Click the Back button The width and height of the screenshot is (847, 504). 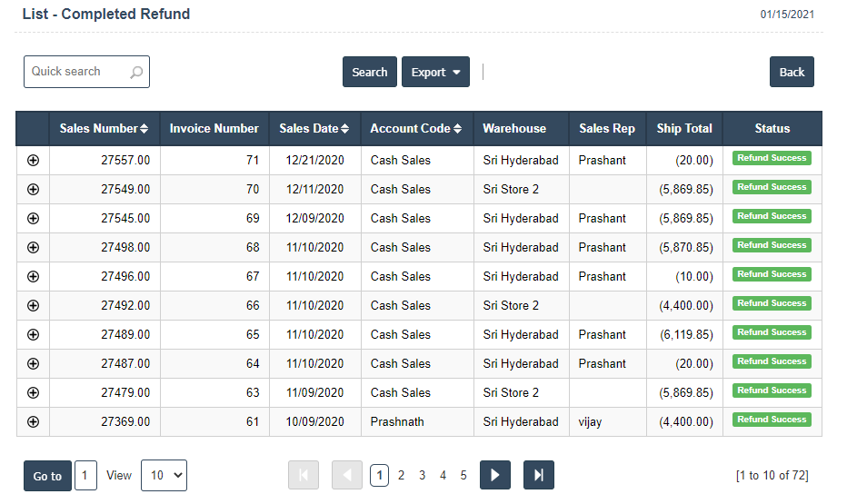[791, 73]
